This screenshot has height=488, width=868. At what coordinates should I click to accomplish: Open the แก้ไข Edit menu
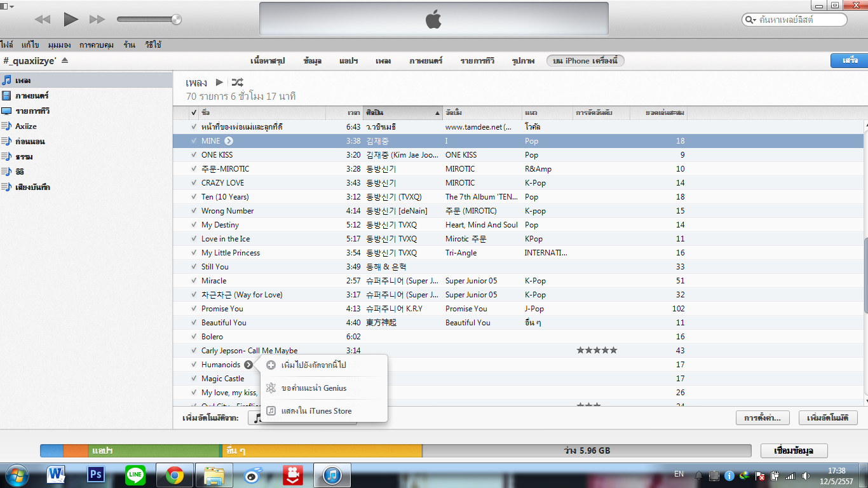point(30,45)
